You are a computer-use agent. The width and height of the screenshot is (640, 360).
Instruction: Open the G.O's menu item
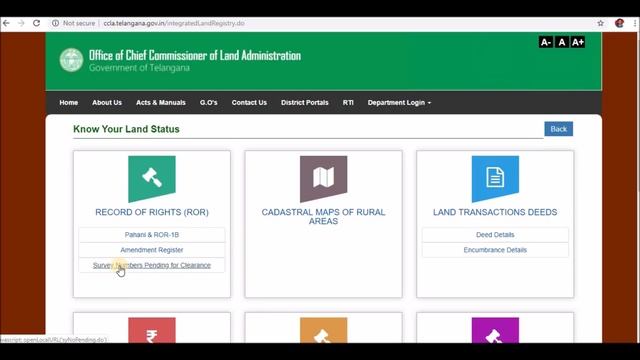coord(209,102)
